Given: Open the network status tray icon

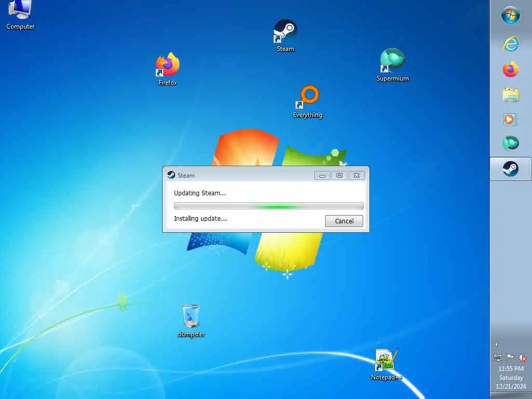Looking at the screenshot, I should [498, 357].
